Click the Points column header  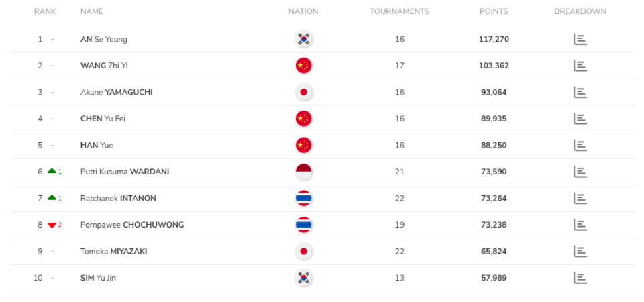[494, 11]
